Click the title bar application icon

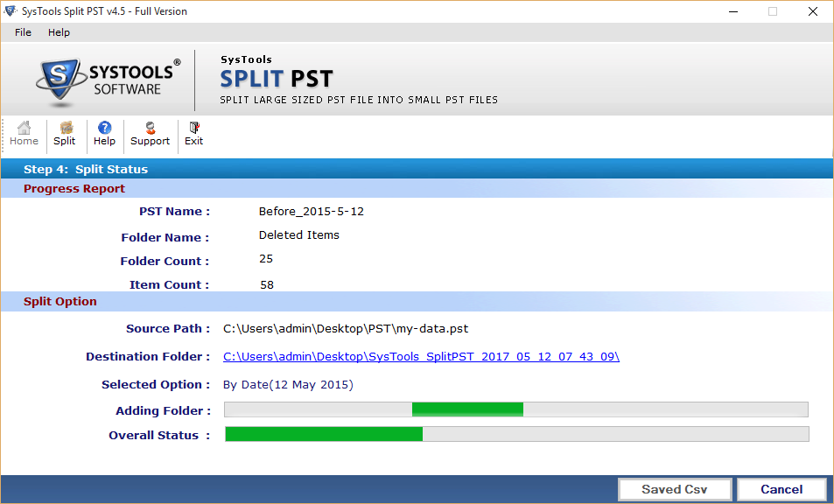[x=11, y=10]
